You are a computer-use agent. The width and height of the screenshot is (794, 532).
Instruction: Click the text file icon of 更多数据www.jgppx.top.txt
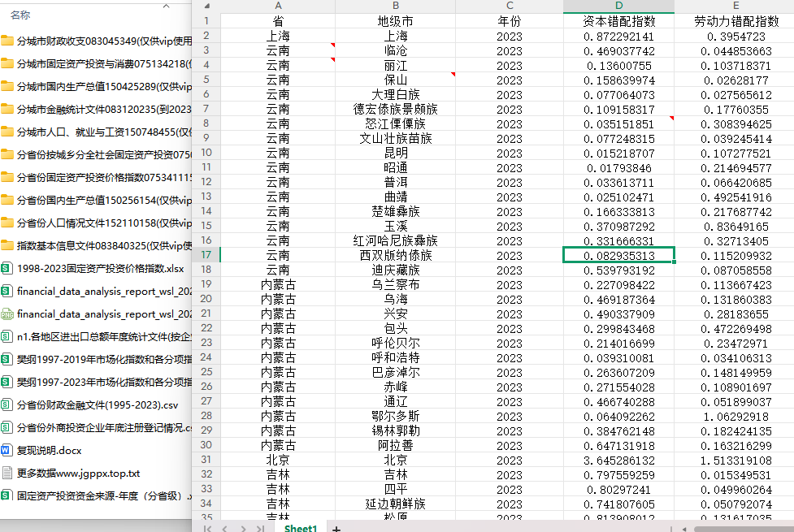(x=7, y=474)
